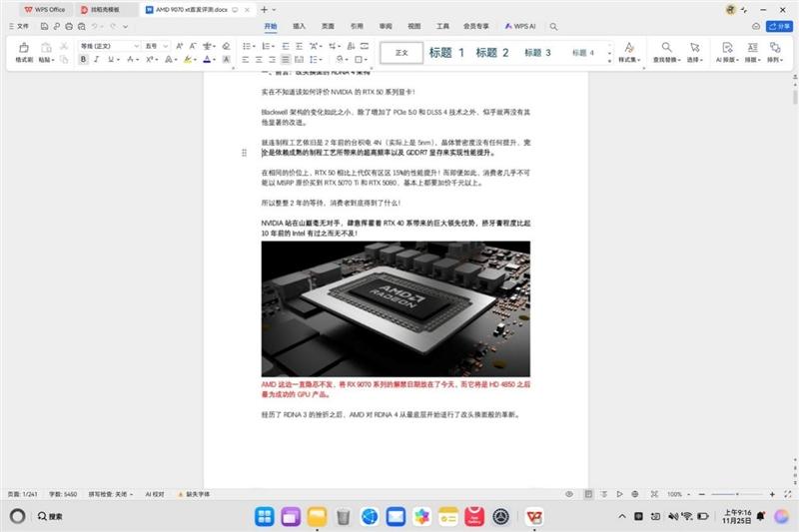This screenshot has width=799, height=532.
Task: Toggle Center paragraph alignment
Action: click(x=259, y=59)
